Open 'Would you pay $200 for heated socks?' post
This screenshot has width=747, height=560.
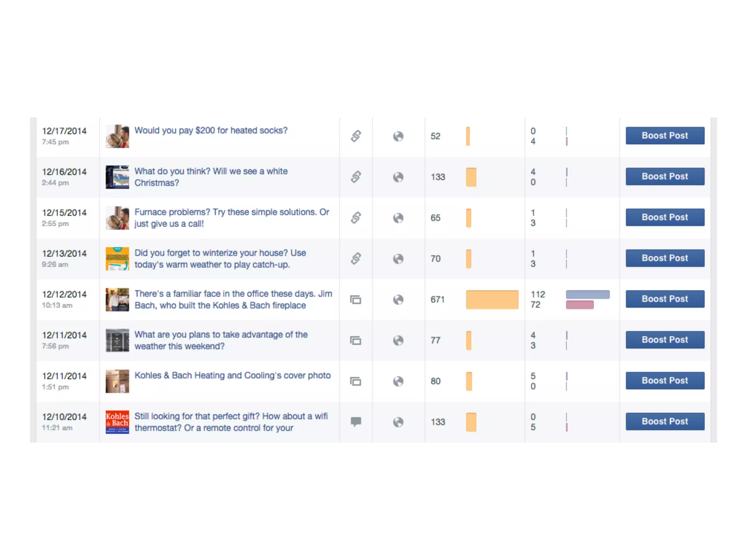211,131
